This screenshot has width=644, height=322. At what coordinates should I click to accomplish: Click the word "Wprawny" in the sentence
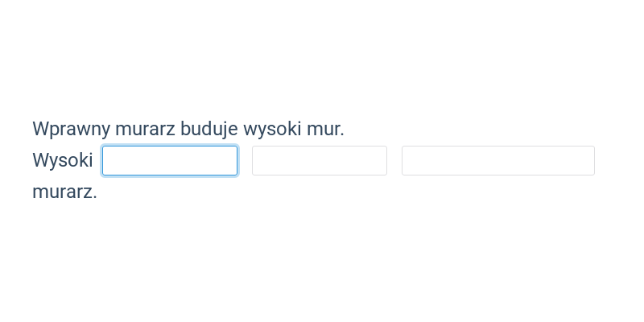(72, 129)
